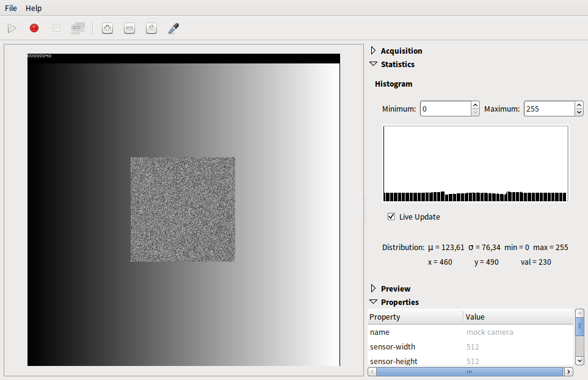Image resolution: width=588 pixels, height=380 pixels.
Task: Reset zoom to original 1:1 size
Action: (x=151, y=28)
